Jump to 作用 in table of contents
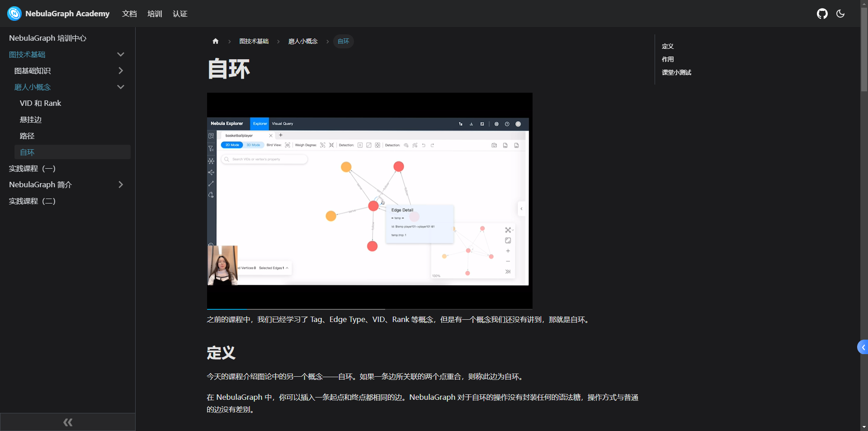Screen dimensions: 868x431 [x=668, y=59]
